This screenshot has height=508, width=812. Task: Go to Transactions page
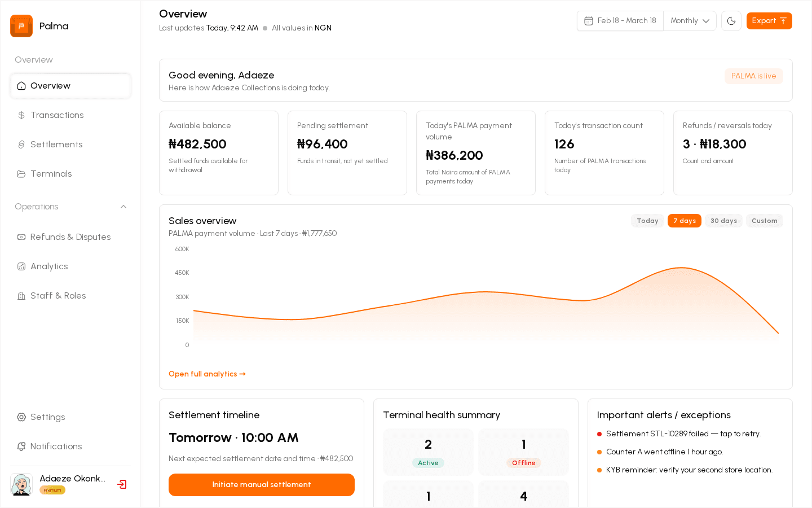tap(70, 115)
